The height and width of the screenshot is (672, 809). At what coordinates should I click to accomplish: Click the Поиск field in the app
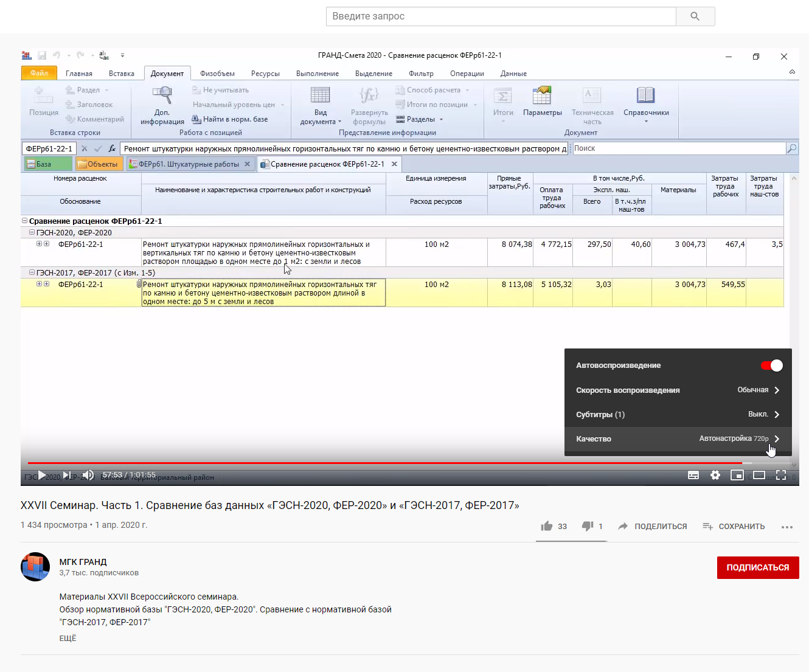[679, 148]
